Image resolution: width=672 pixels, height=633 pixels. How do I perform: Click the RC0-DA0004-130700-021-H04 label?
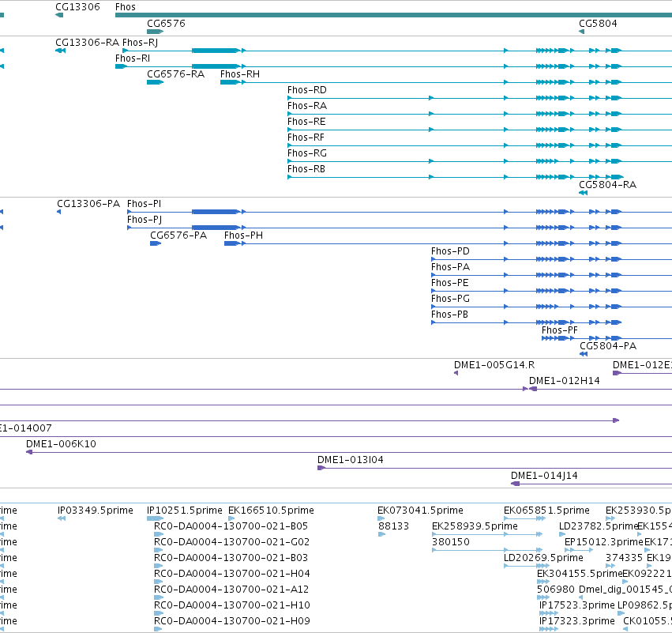232,574
